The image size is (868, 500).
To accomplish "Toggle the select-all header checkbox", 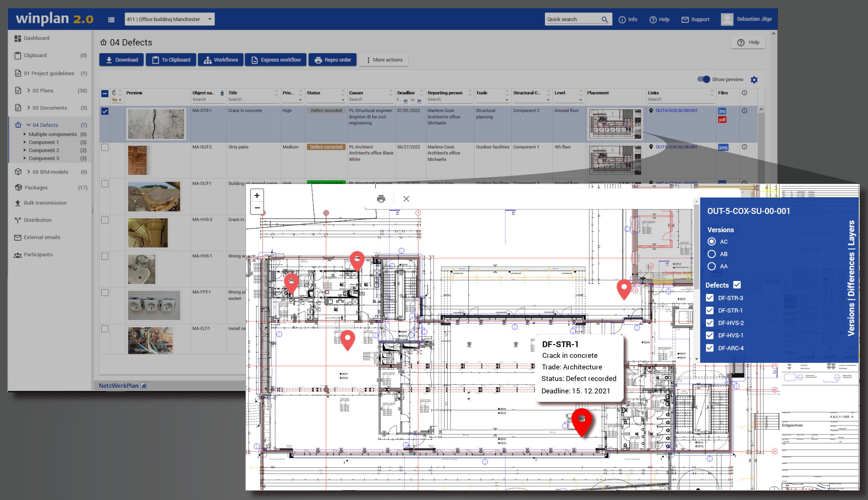I will click(105, 94).
